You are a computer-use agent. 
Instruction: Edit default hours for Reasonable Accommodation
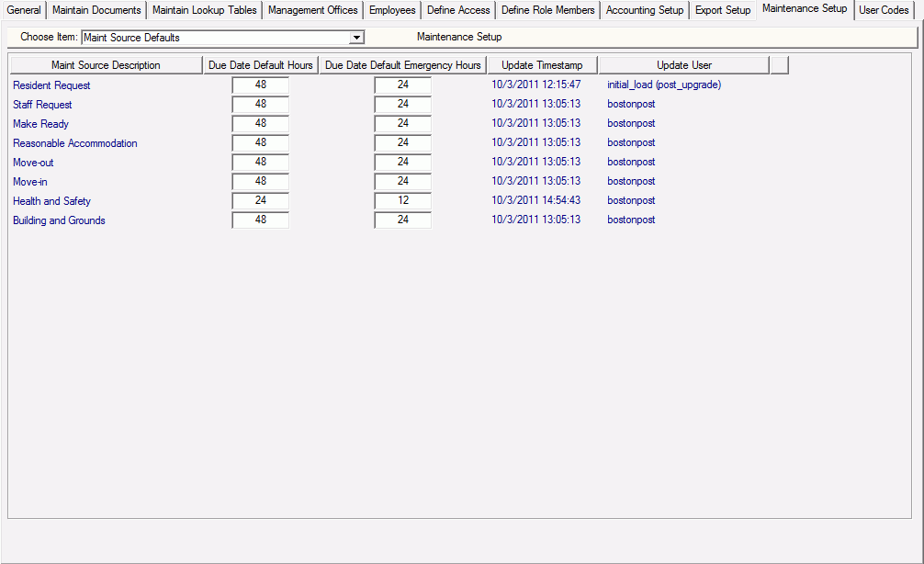coord(261,142)
